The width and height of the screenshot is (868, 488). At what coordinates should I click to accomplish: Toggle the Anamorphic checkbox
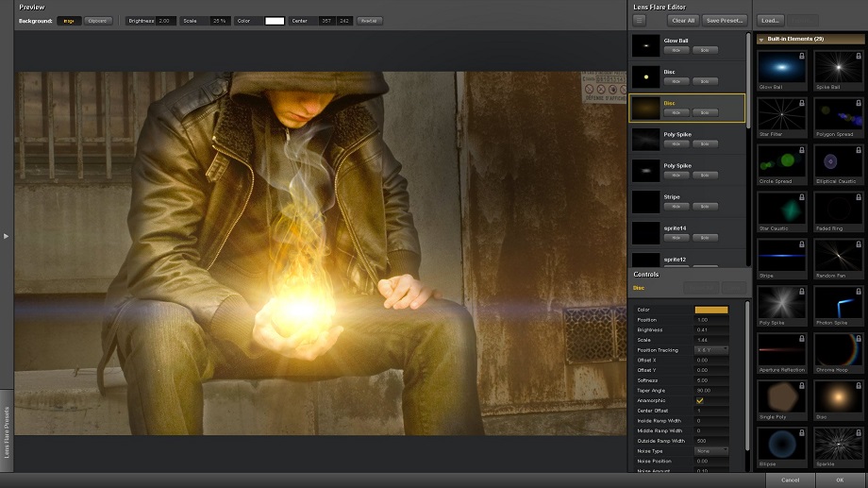click(x=699, y=400)
